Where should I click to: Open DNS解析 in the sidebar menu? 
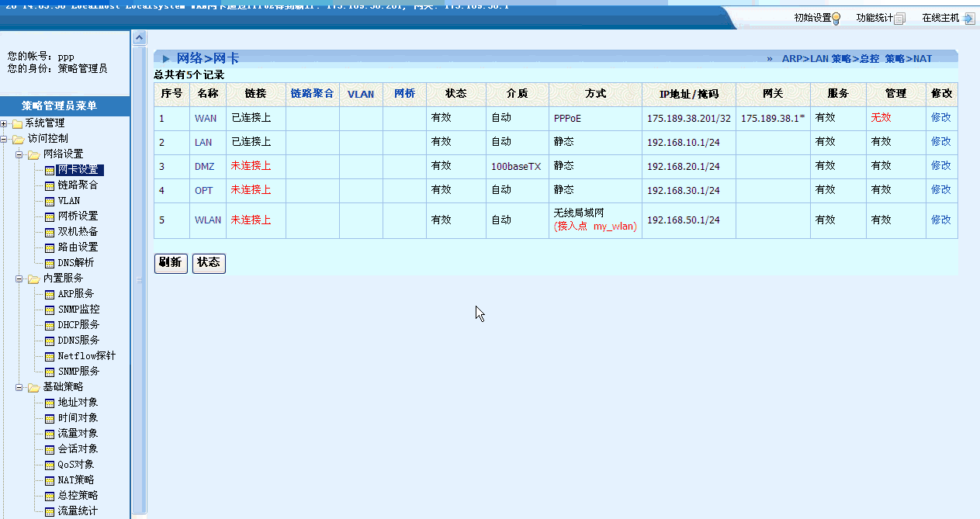pos(75,263)
